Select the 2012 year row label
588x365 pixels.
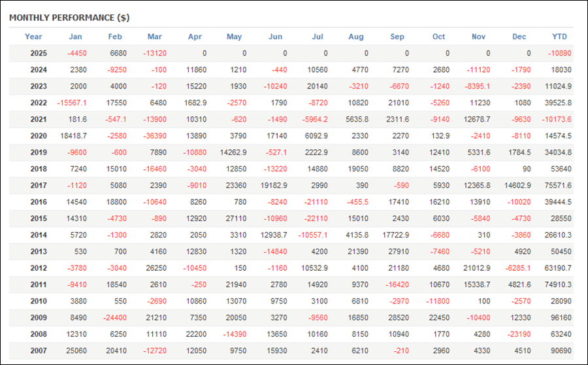39,268
